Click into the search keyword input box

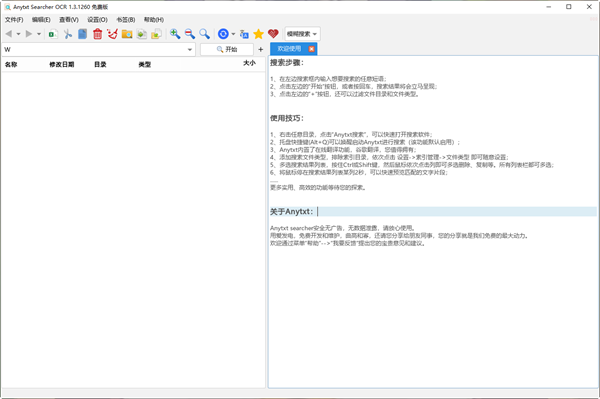pyautogui.click(x=94, y=49)
